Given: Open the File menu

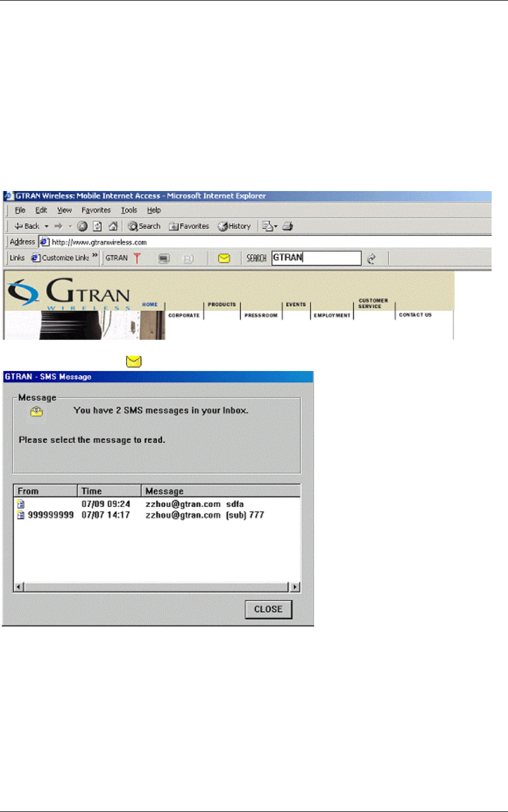Looking at the screenshot, I should [x=20, y=210].
